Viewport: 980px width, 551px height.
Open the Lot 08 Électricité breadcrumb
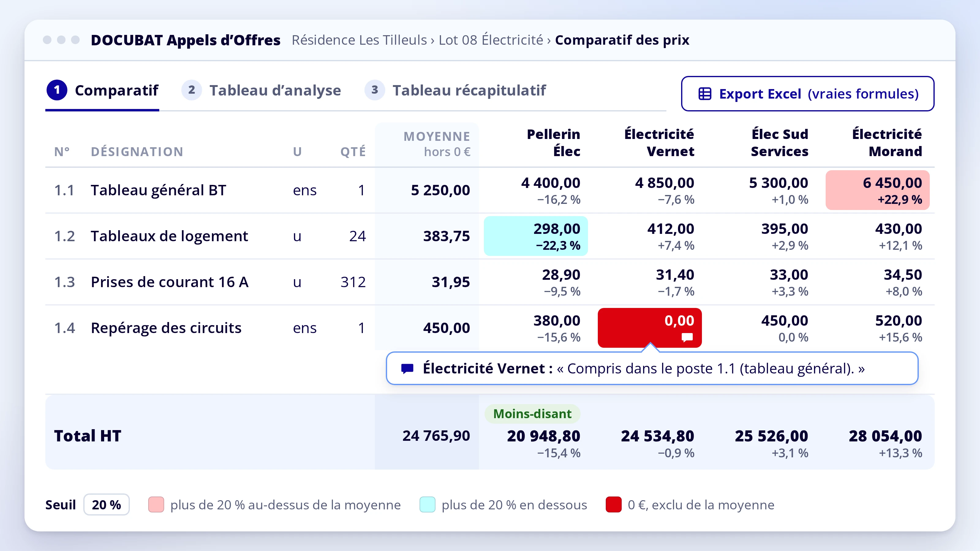coord(491,40)
